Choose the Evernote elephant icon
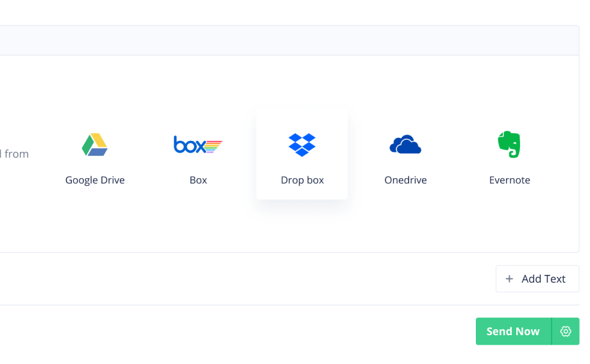This screenshot has width=590, height=364. (x=509, y=144)
